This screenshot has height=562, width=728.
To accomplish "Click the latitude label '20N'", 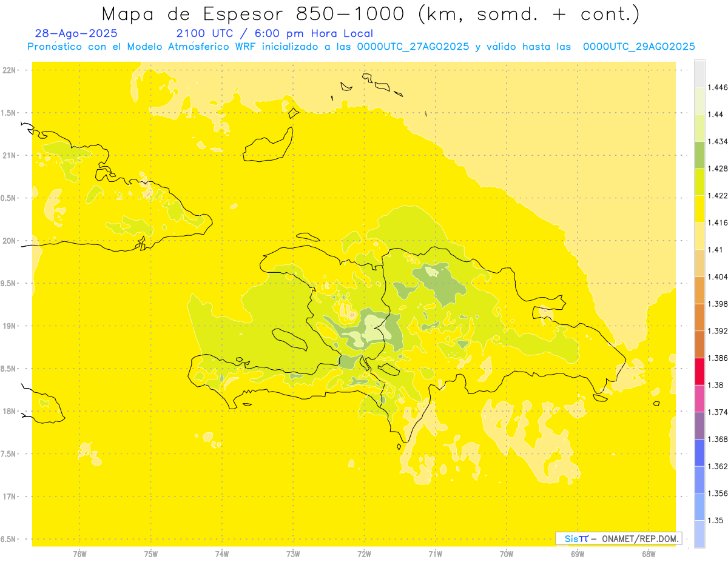I will (9, 241).
